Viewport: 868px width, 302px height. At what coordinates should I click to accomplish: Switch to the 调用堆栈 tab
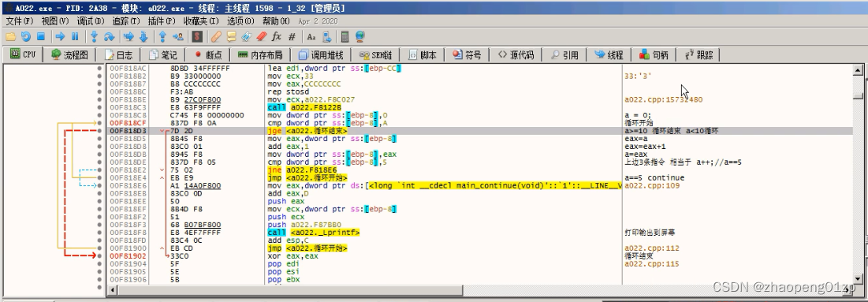[x=321, y=55]
